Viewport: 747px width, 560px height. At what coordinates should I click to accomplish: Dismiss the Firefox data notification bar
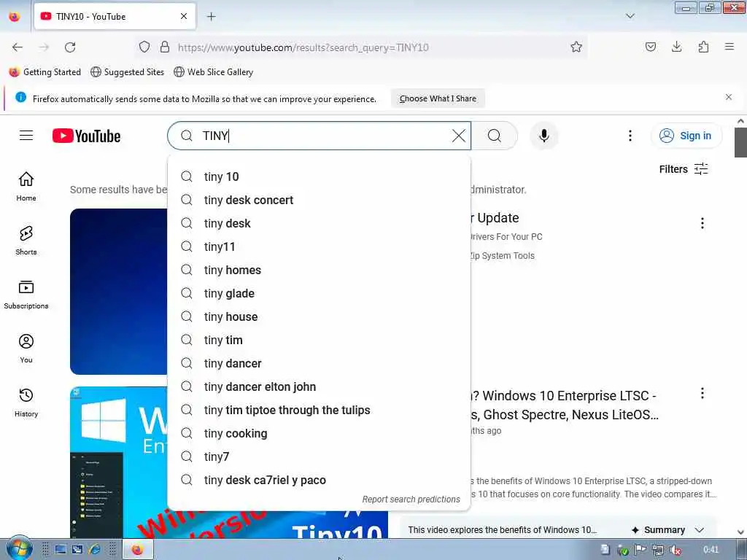729,97
